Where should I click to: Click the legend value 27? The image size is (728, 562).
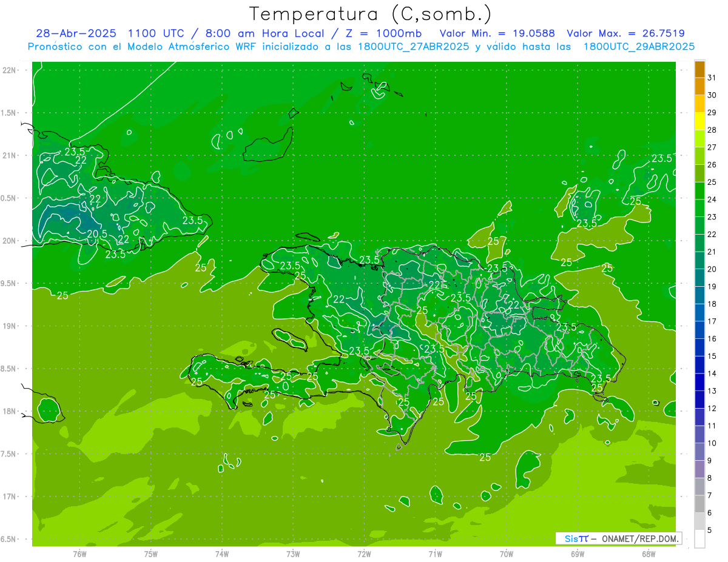click(712, 147)
